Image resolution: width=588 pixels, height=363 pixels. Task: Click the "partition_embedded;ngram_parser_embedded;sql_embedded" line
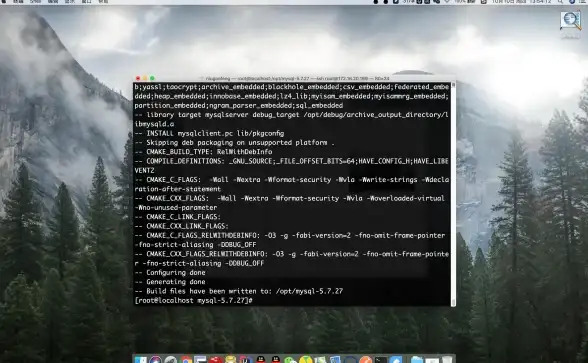click(239, 105)
